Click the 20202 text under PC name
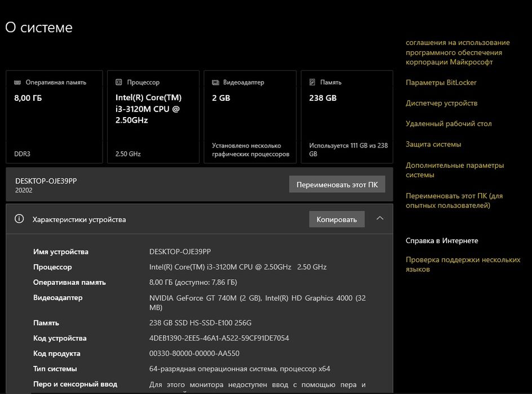532x394 pixels. point(24,190)
